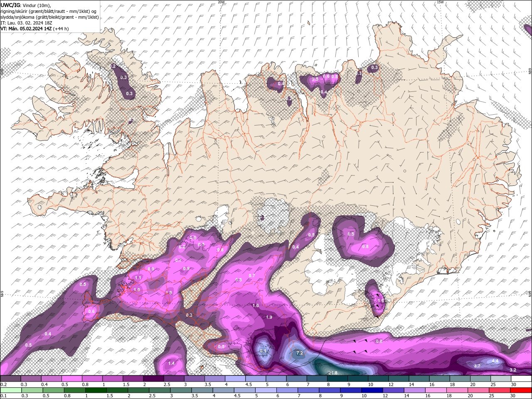The height and width of the screenshot is (399, 532).
Task: Select the bottom-row legend swatch for 16–18
Action: 435,390
